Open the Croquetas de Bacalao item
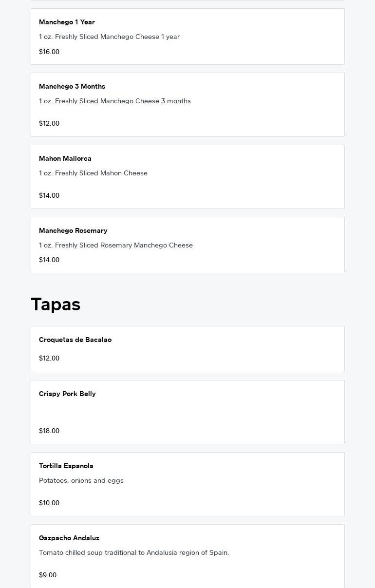 click(187, 349)
